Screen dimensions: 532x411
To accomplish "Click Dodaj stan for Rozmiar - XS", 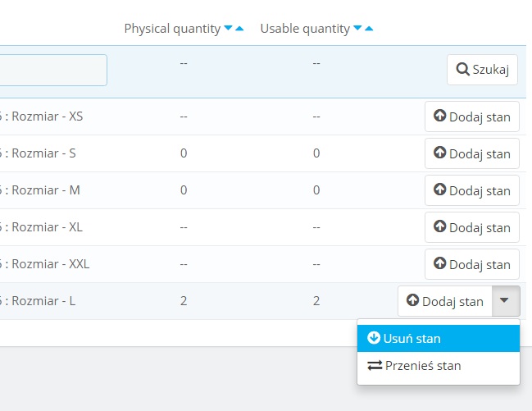I will (471, 116).
